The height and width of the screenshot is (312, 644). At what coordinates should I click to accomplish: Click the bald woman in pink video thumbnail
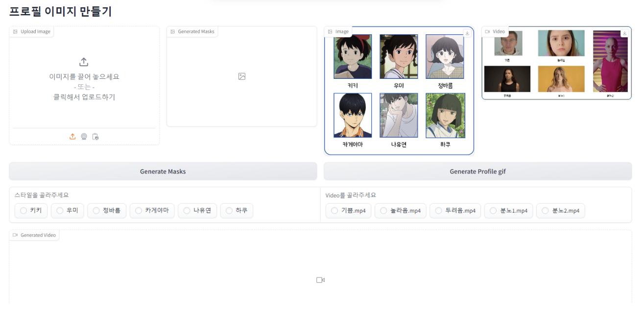(x=610, y=61)
